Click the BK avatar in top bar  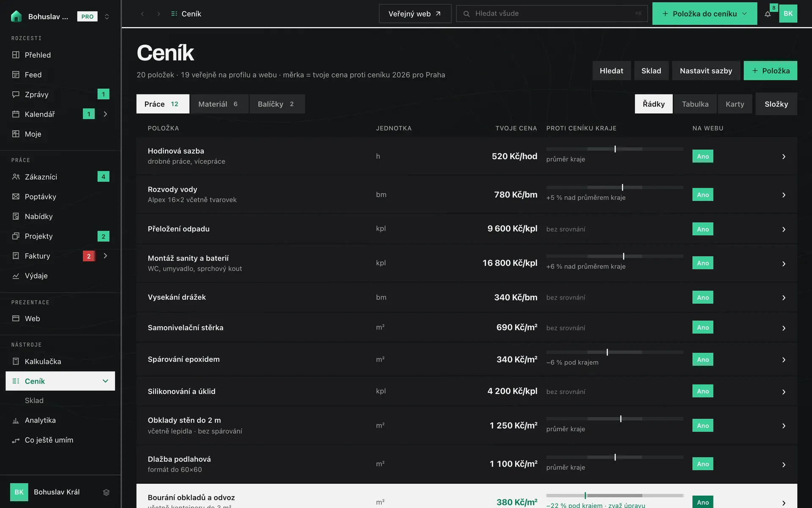(x=788, y=14)
